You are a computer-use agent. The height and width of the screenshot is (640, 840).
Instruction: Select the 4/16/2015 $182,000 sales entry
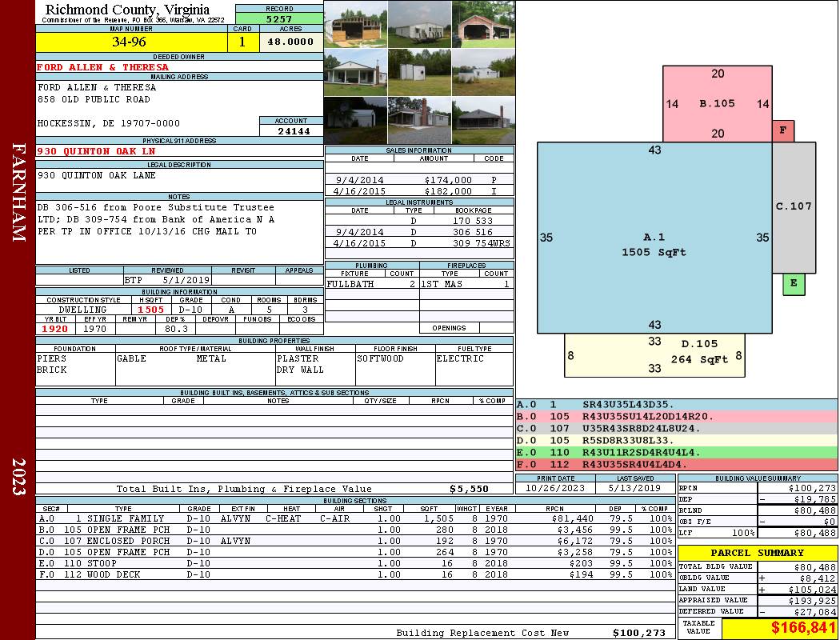point(419,190)
